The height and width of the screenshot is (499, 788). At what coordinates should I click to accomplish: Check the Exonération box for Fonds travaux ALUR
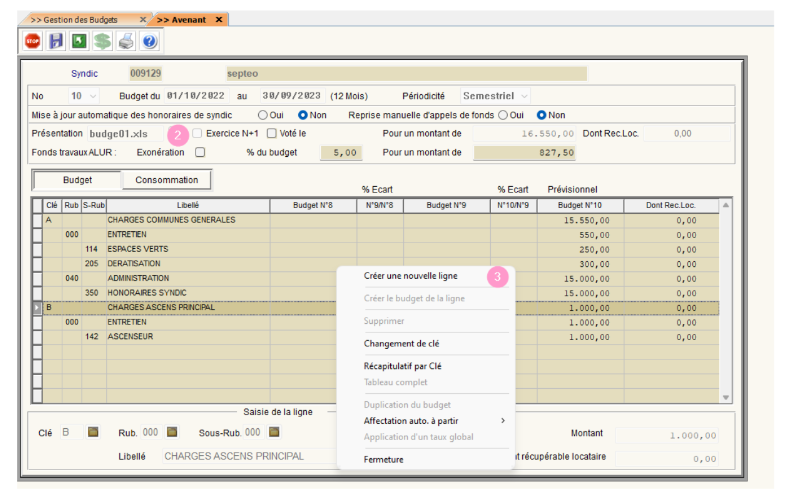(x=200, y=153)
